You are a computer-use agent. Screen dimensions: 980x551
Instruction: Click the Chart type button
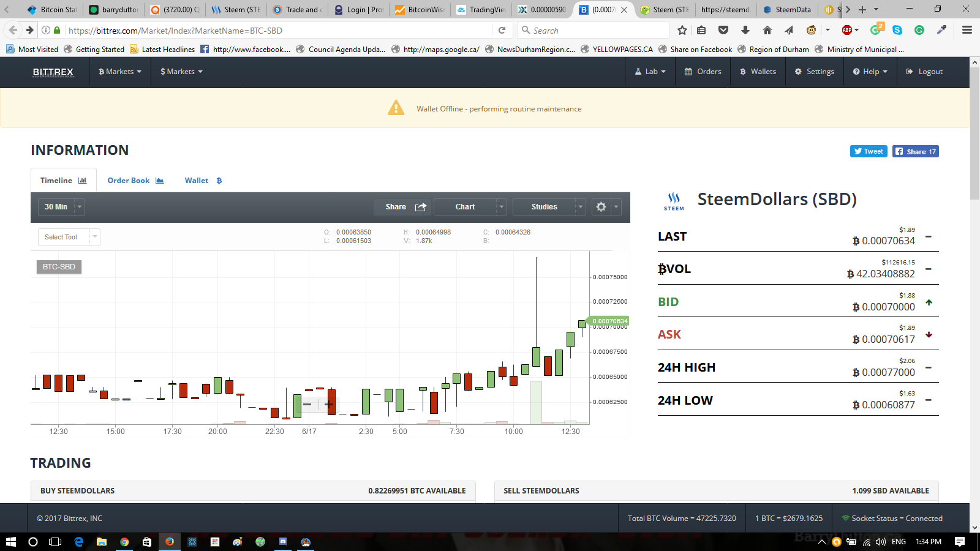[465, 207]
